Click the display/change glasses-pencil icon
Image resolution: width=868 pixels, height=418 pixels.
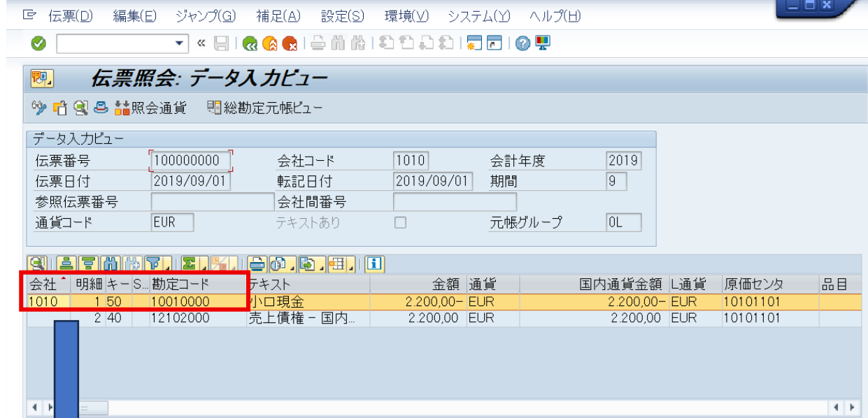coord(38,108)
